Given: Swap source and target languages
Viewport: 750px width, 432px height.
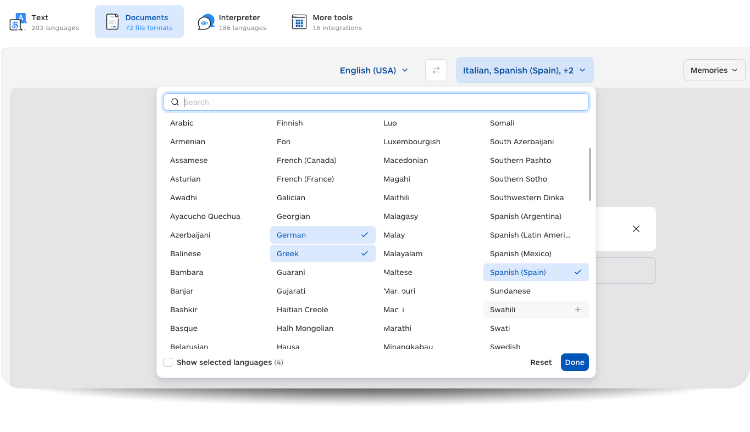Looking at the screenshot, I should click(x=436, y=70).
